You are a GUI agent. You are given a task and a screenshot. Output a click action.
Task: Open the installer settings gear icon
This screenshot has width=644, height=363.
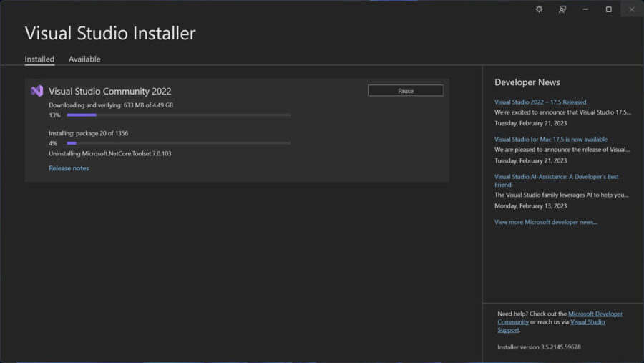(x=539, y=9)
